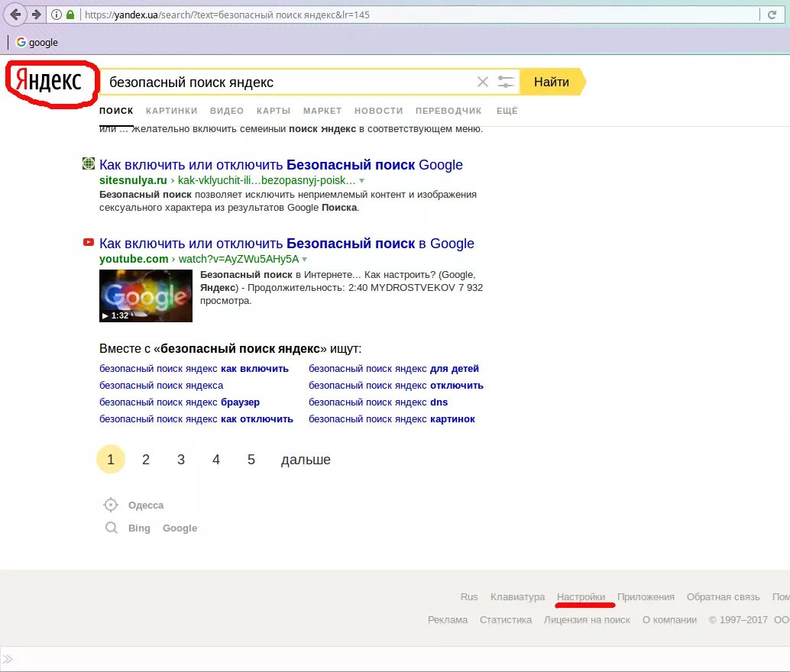Open sitesnulya.ru result title link
The height and width of the screenshot is (672, 790).
280,165
